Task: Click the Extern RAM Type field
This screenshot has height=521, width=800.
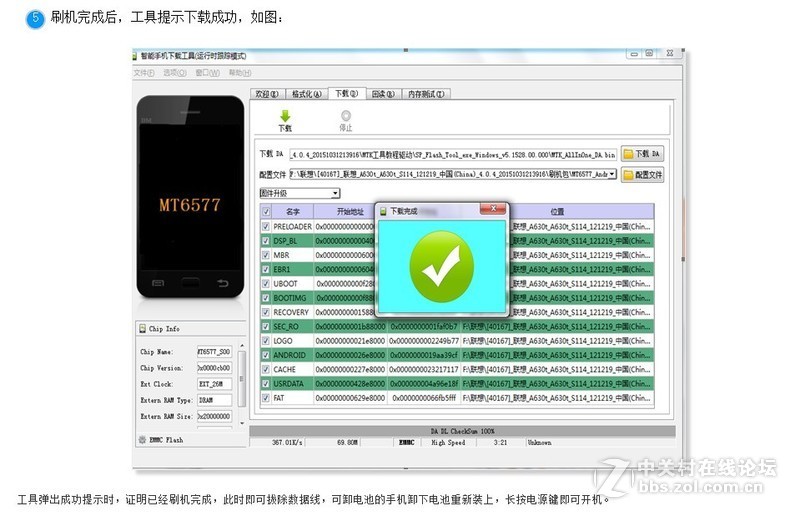Action: pyautogui.click(x=214, y=400)
